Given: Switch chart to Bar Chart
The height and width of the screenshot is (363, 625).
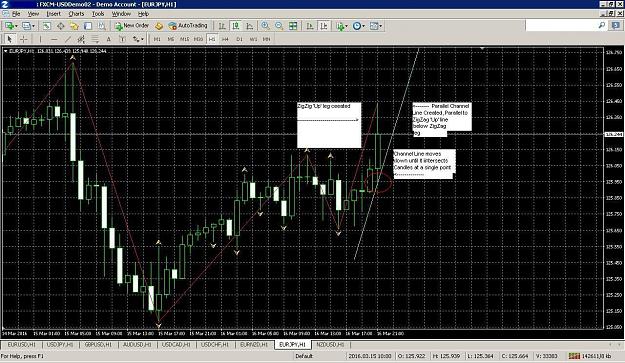Looking at the screenshot, I should (222, 26).
